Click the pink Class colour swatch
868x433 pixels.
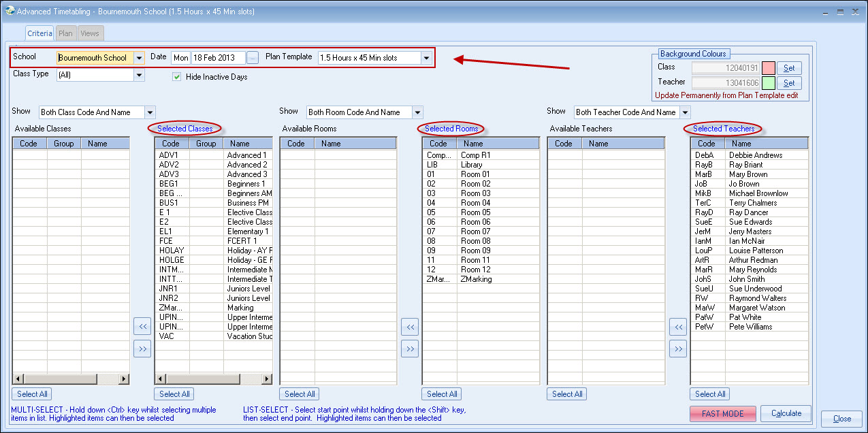[768, 67]
